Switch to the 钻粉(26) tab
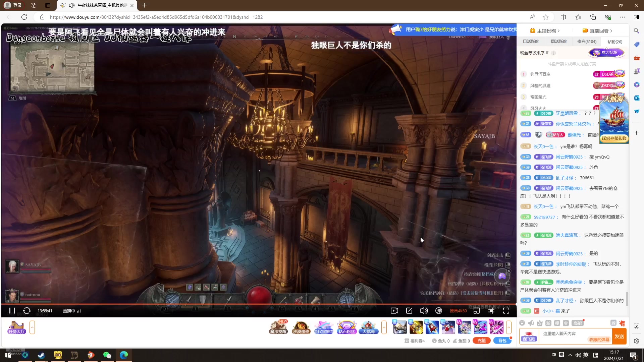Image resolution: width=644 pixels, height=362 pixels. click(x=615, y=42)
